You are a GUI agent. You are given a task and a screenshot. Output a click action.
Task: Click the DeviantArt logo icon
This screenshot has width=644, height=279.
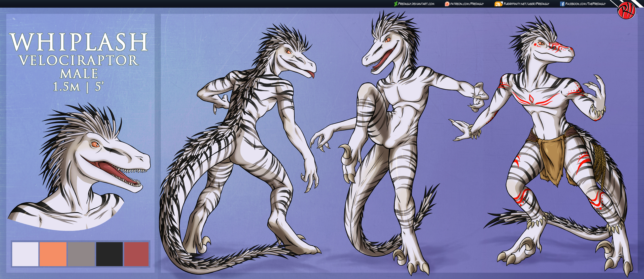point(396,4)
